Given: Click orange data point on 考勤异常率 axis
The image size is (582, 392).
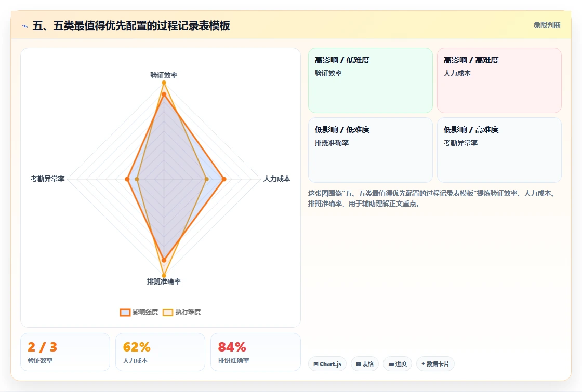Looking at the screenshot, I should pyautogui.click(x=127, y=179).
